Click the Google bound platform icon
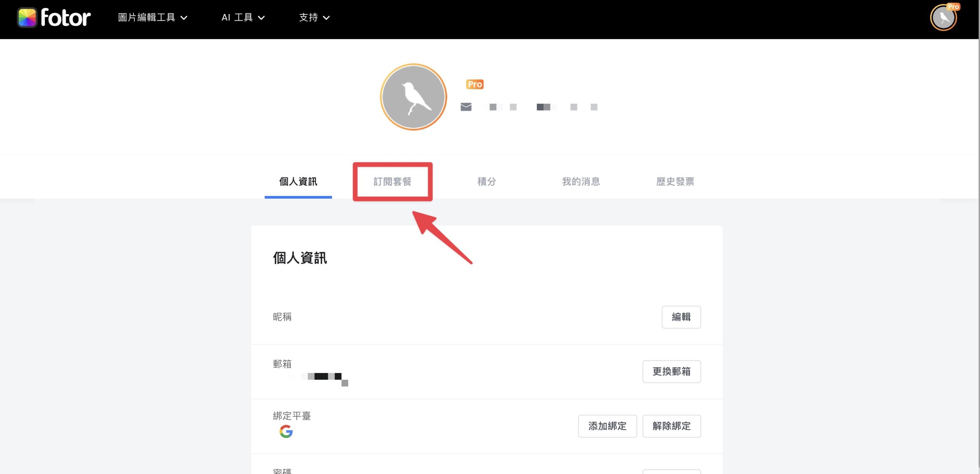This screenshot has width=980, height=474. point(286,432)
